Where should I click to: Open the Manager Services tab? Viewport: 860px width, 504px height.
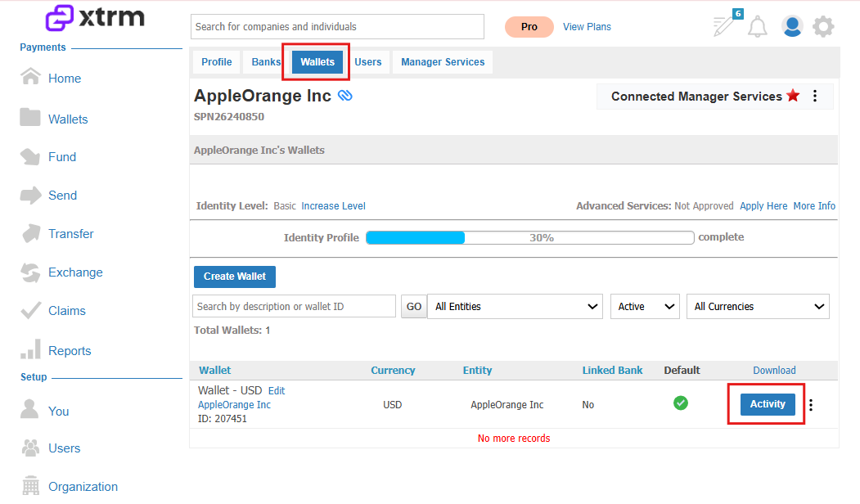[443, 62]
